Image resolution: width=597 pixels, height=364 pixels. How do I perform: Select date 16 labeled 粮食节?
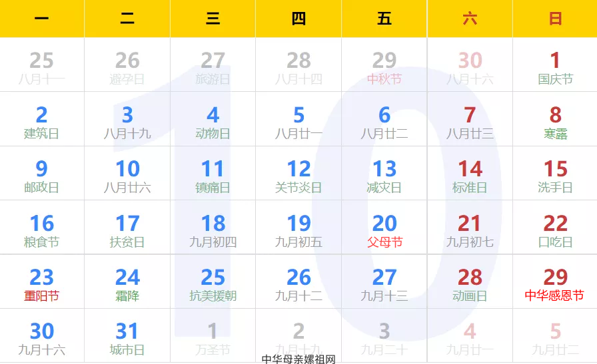42,228
